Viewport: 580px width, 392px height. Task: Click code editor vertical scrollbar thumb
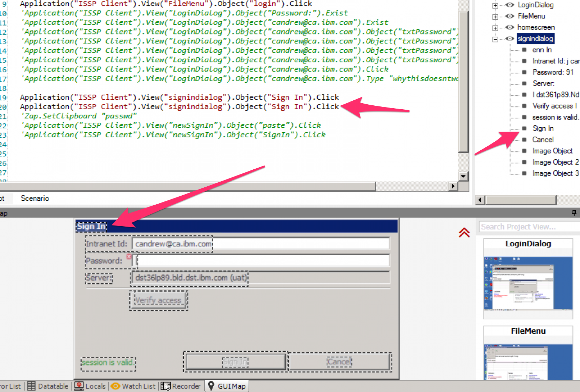(x=463, y=82)
